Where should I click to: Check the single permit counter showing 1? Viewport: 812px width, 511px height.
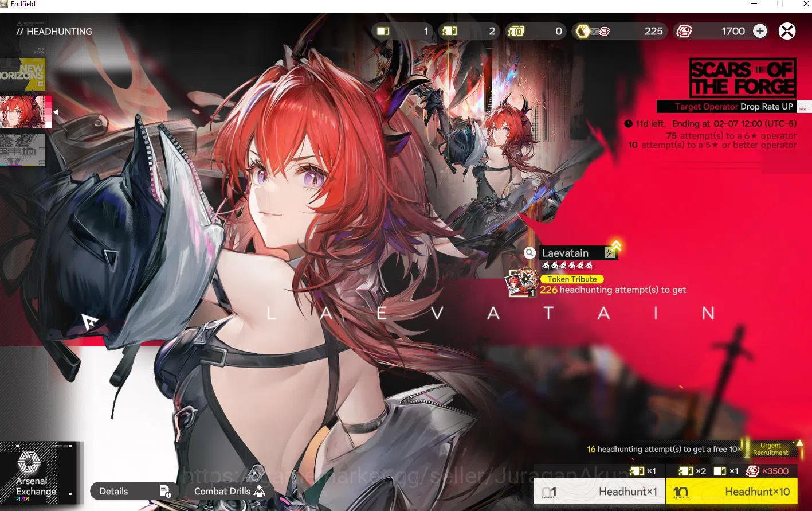pos(403,31)
